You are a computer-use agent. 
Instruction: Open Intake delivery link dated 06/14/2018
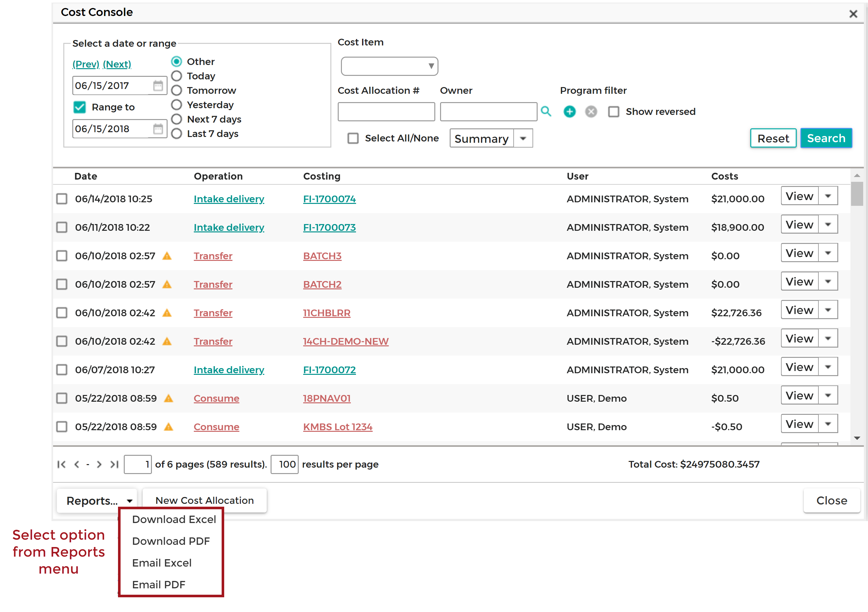pos(229,198)
